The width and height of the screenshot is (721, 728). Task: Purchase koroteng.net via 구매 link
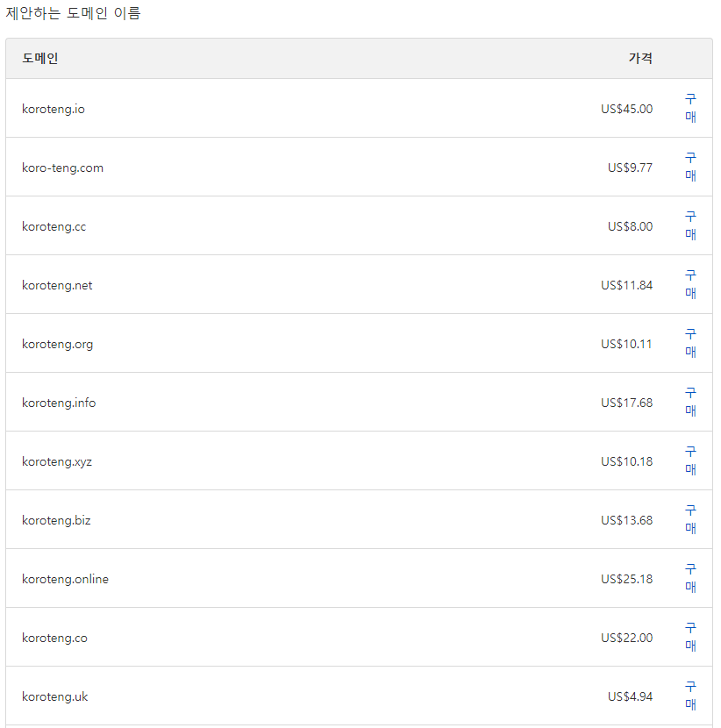pos(690,284)
